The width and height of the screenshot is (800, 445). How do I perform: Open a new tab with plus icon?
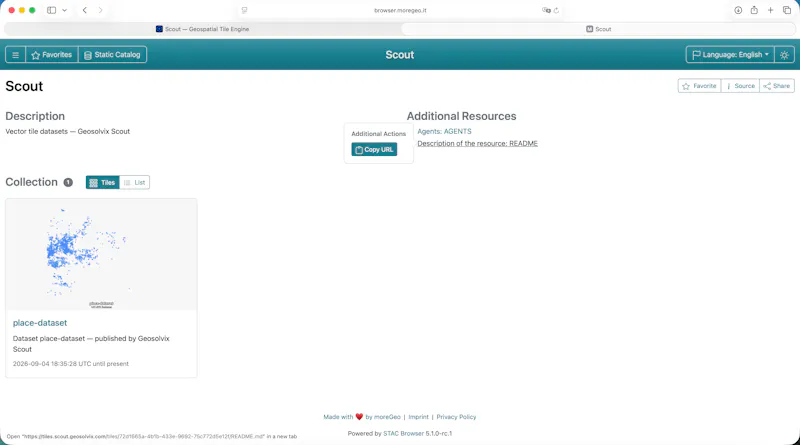coord(770,10)
